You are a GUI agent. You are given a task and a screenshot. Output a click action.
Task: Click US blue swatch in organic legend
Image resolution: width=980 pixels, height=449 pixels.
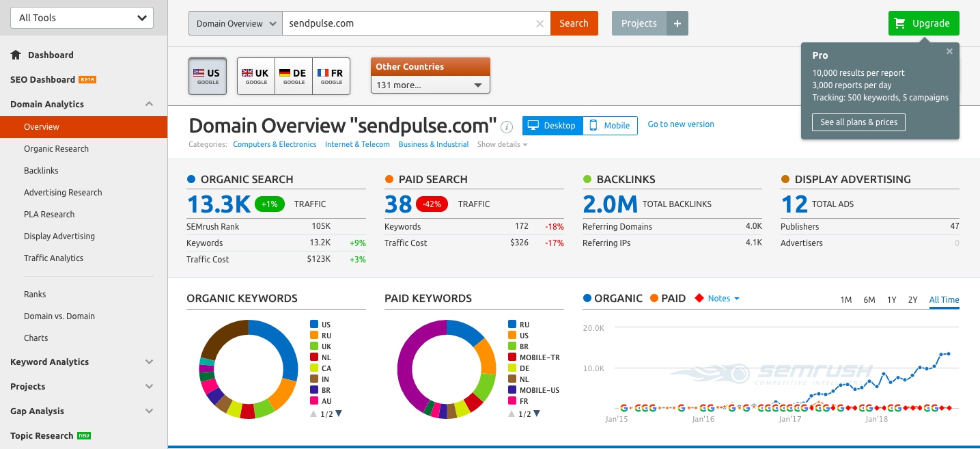pyautogui.click(x=314, y=325)
